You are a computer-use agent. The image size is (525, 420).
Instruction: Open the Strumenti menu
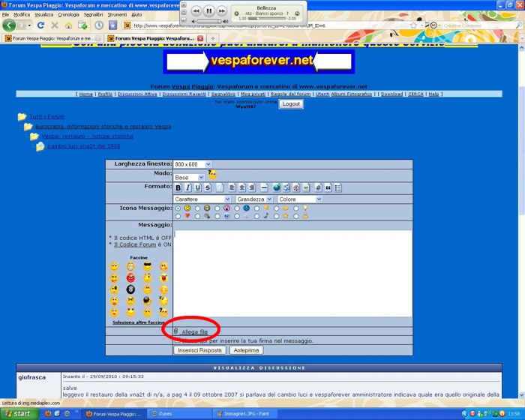tap(117, 15)
